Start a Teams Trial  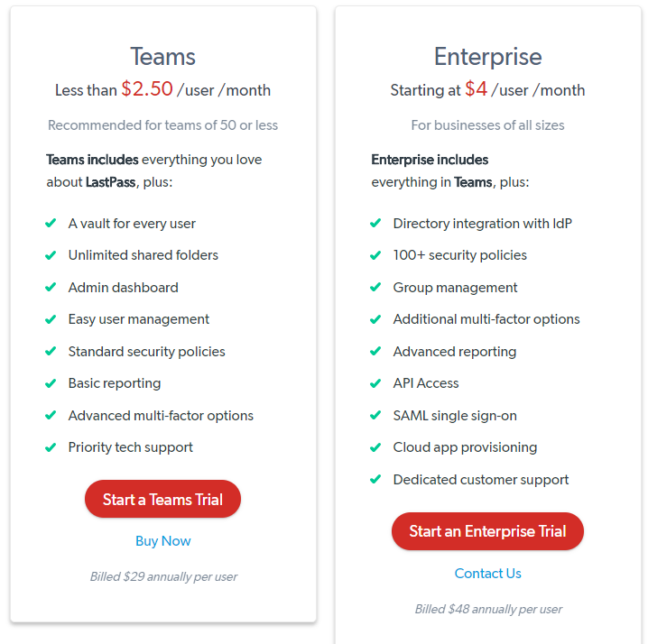(162, 499)
